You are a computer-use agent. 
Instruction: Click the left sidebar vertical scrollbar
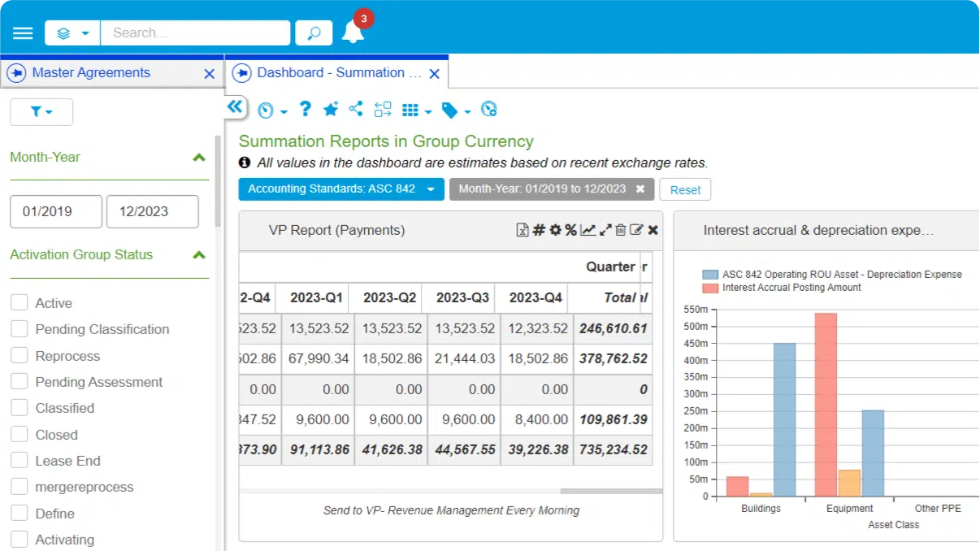point(217,181)
